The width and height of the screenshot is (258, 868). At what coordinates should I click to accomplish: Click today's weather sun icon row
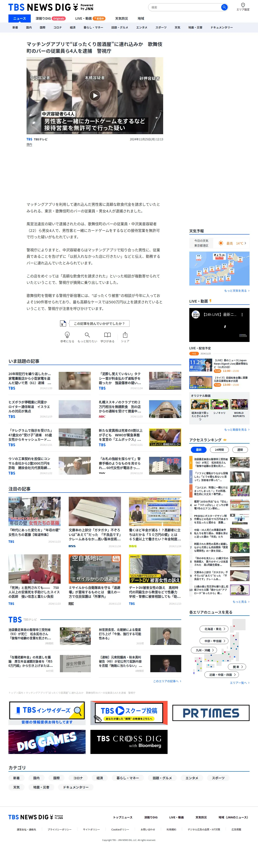(219, 243)
